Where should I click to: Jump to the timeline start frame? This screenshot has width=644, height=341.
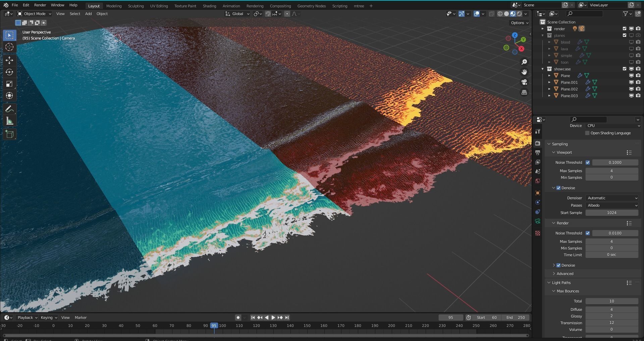click(253, 318)
